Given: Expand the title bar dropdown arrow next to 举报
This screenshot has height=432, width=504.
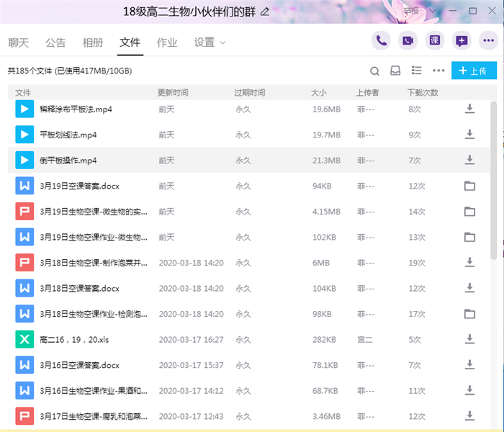Looking at the screenshot, I should [432, 12].
